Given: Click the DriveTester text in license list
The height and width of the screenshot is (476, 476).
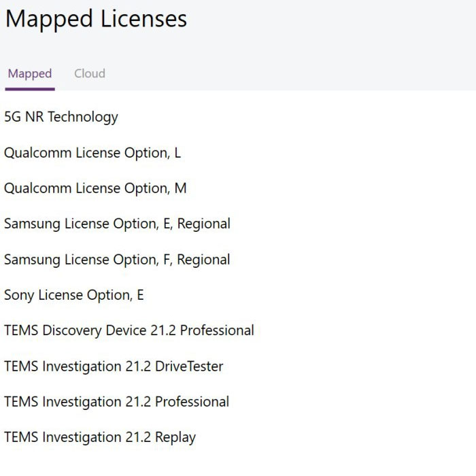Looking at the screenshot, I should (189, 367).
